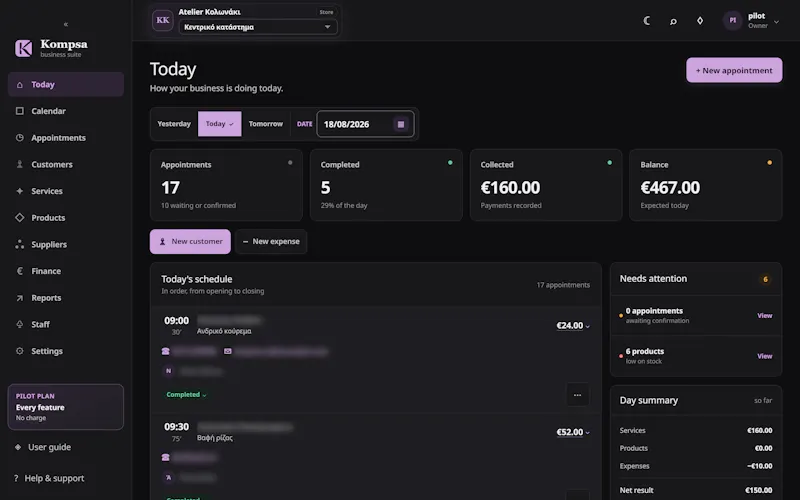The height and width of the screenshot is (500, 800).
Task: Click the Products diamond icon in the sidebar
Action: point(19,217)
